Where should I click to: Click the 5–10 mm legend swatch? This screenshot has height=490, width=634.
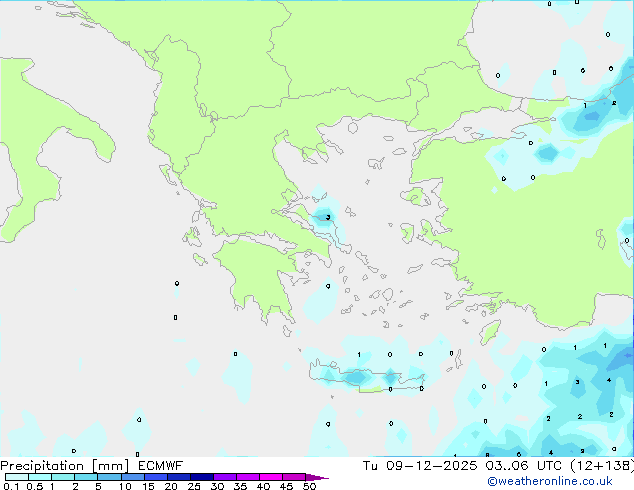tap(109, 477)
